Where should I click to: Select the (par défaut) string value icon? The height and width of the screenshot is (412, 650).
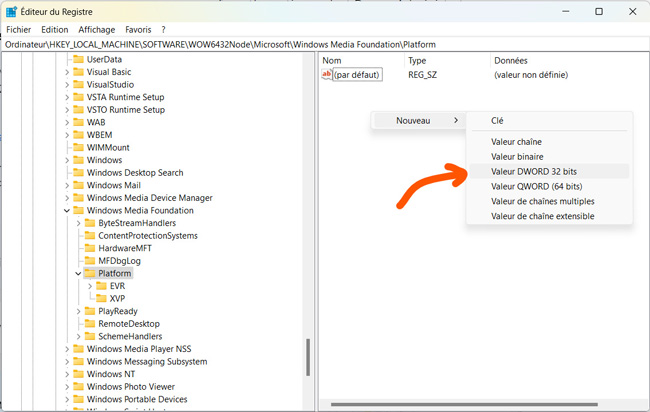[x=326, y=75]
